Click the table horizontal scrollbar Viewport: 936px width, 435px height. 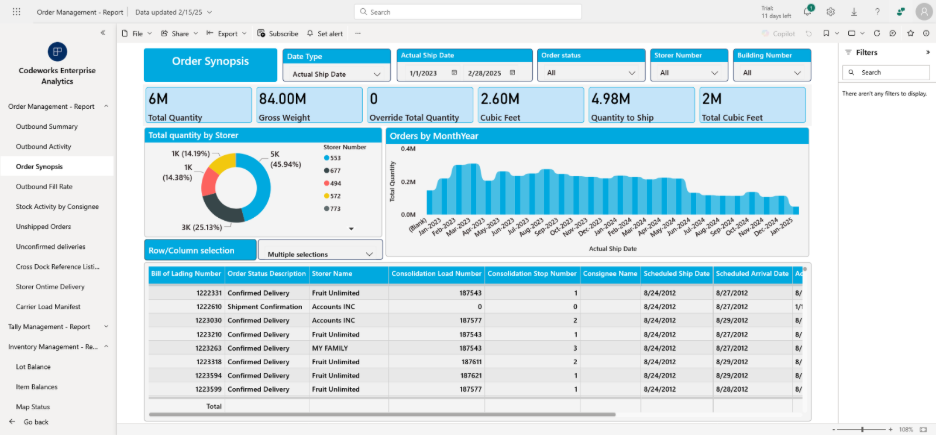coord(382,414)
